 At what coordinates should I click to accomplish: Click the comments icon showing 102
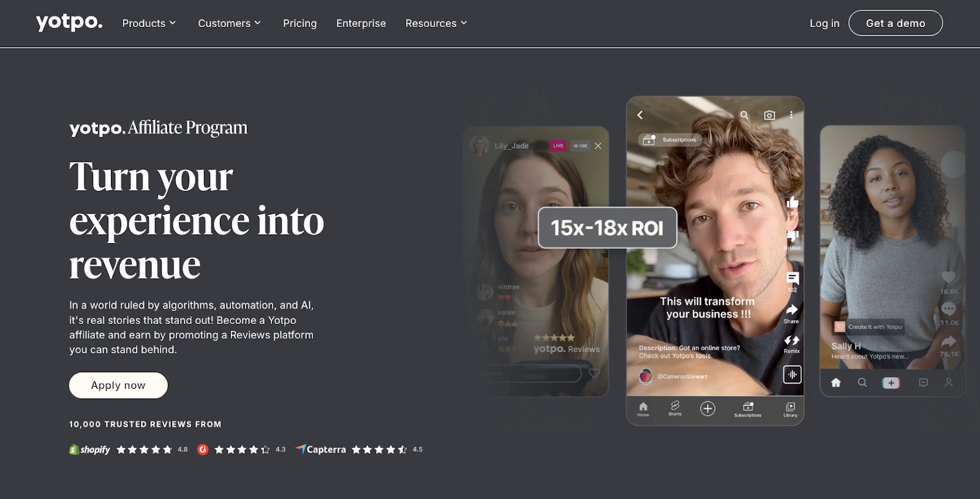click(793, 278)
